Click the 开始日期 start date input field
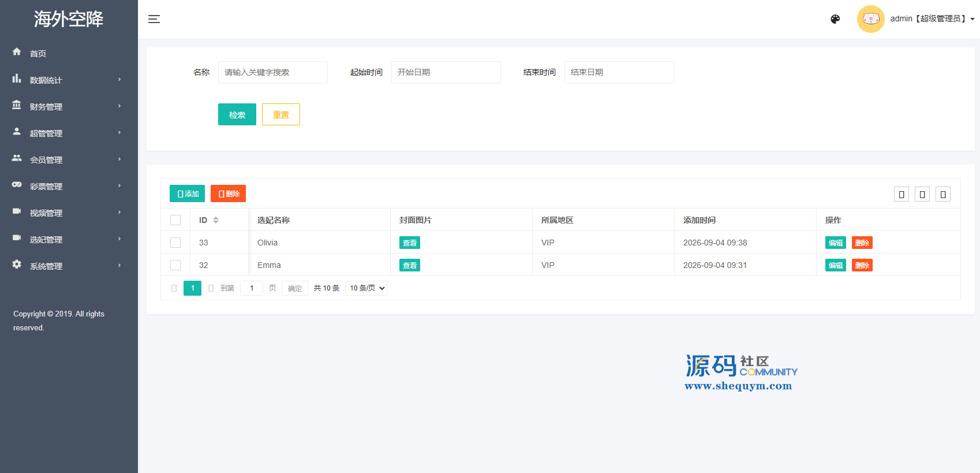Screen dimensions: 980x473 446,72
